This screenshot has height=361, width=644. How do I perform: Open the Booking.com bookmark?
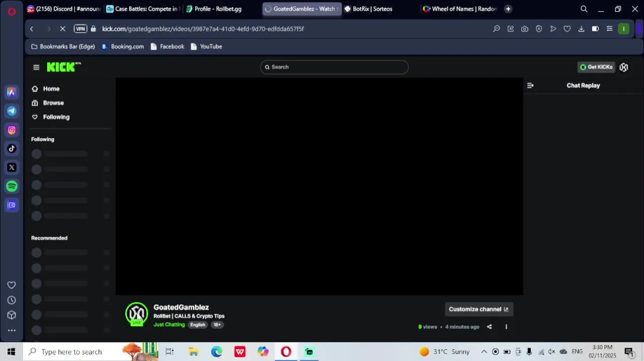pyautogui.click(x=123, y=47)
